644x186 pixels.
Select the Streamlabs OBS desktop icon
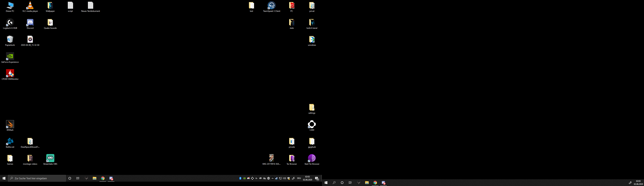tap(50, 160)
